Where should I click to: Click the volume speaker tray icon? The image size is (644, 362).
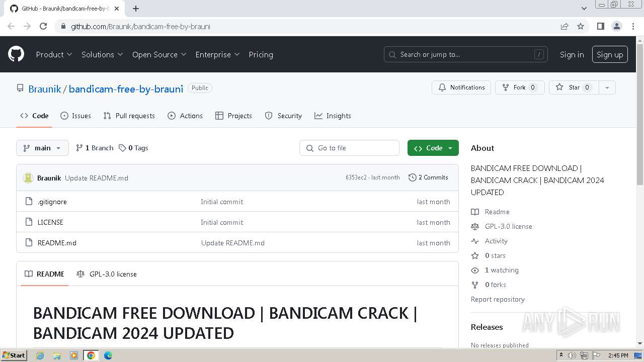tap(572, 355)
